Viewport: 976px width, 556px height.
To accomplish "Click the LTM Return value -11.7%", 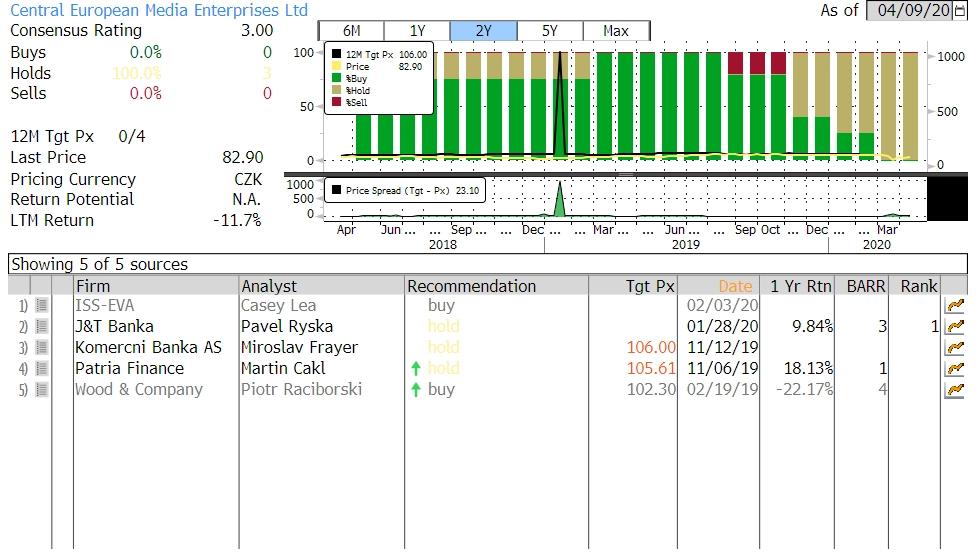I will click(x=237, y=220).
